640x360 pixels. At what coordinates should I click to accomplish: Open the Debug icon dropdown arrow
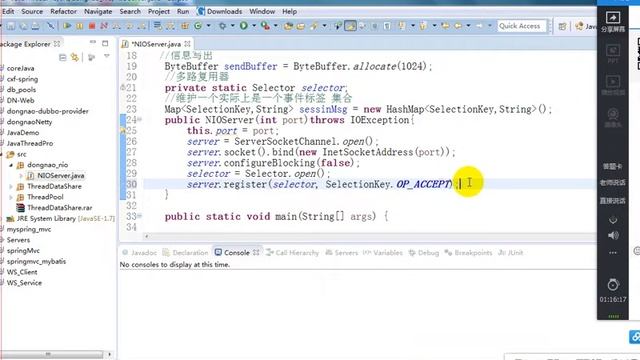pos(232,26)
